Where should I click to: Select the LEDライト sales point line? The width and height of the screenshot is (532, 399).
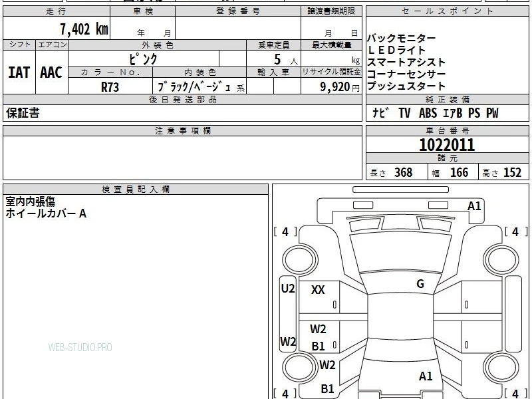point(396,51)
